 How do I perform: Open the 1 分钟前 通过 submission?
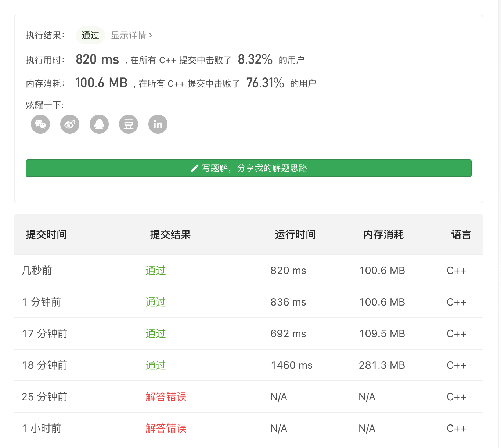(x=156, y=302)
